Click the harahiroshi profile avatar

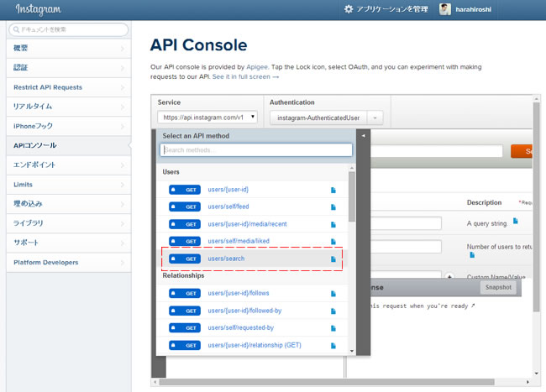(x=444, y=9)
